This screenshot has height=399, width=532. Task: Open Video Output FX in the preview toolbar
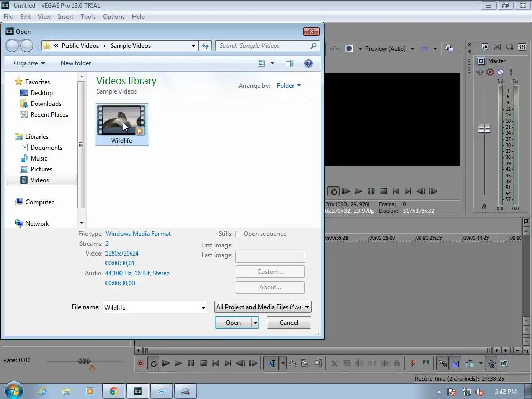[x=334, y=49]
